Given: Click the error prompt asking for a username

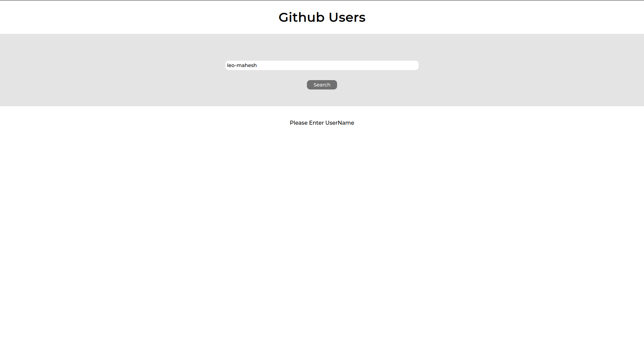Looking at the screenshot, I should [322, 123].
